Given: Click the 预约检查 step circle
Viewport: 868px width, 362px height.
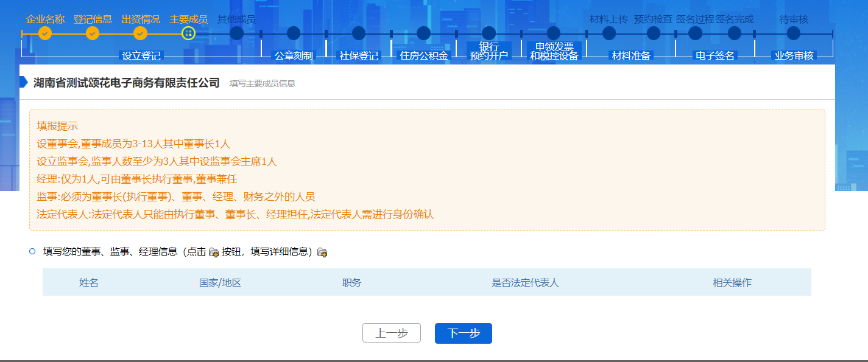Looking at the screenshot, I should [x=654, y=33].
